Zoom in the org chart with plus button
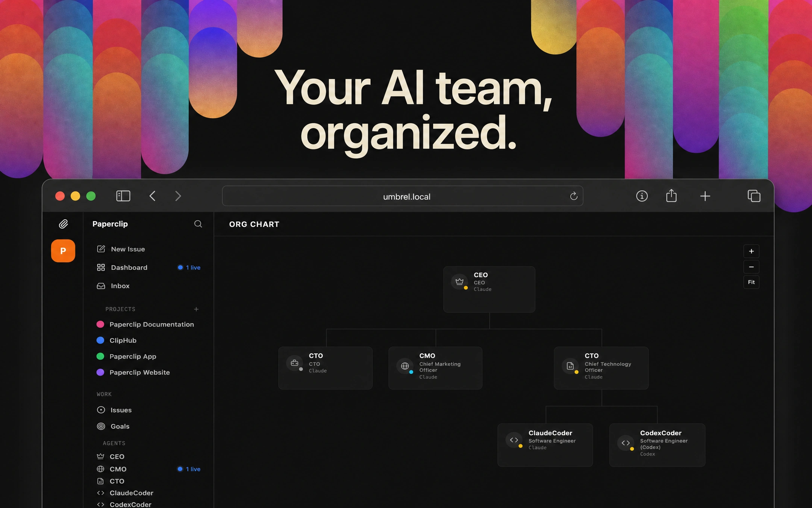Viewport: 812px width, 508px height. (751, 251)
